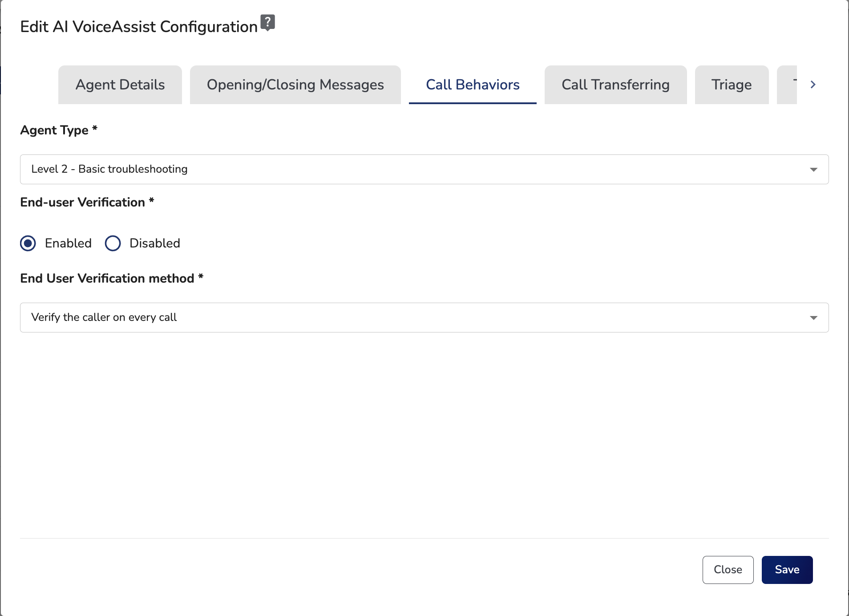Save the VoiceAssist configuration

pyautogui.click(x=787, y=570)
